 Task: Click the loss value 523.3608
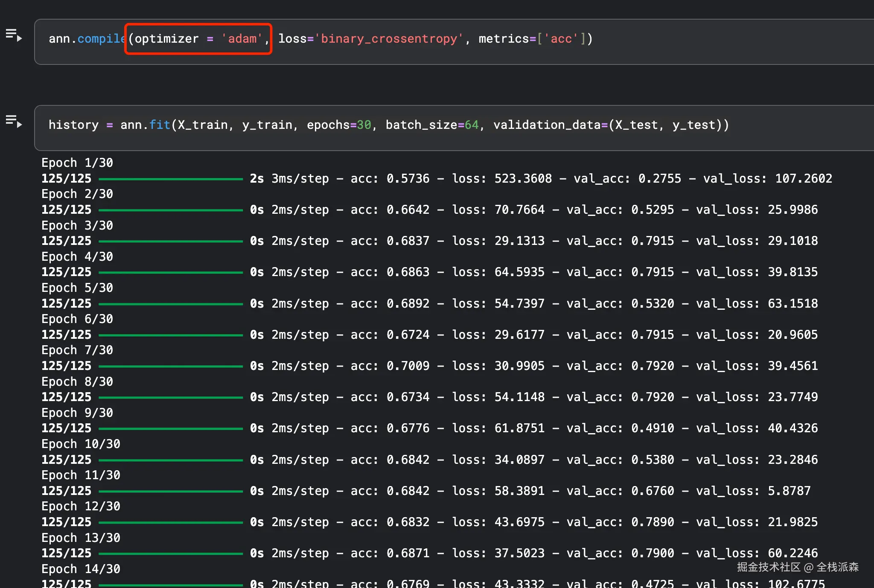523,178
